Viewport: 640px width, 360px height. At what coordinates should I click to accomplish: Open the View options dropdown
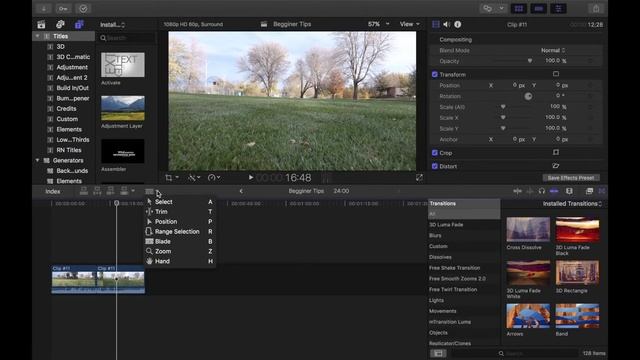[x=409, y=24]
